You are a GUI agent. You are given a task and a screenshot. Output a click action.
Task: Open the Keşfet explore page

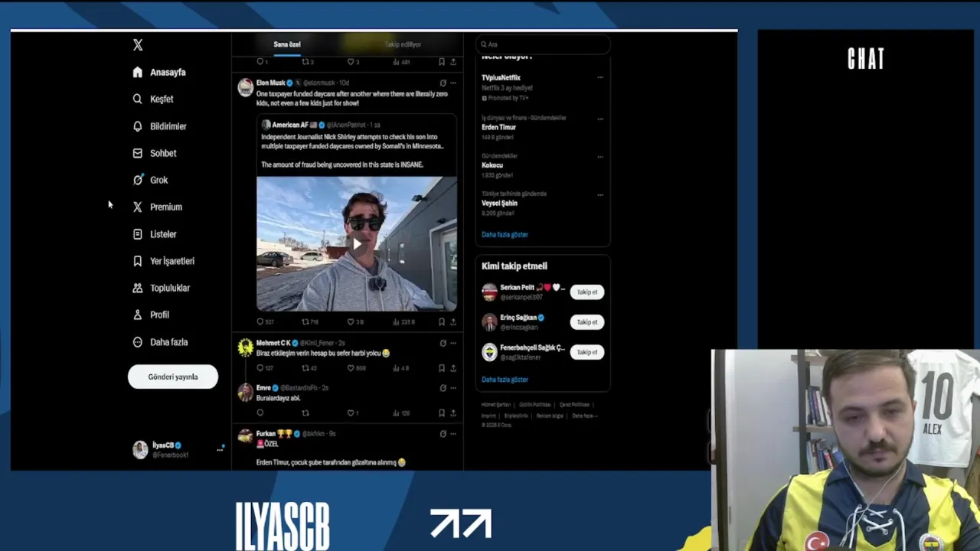[153, 99]
